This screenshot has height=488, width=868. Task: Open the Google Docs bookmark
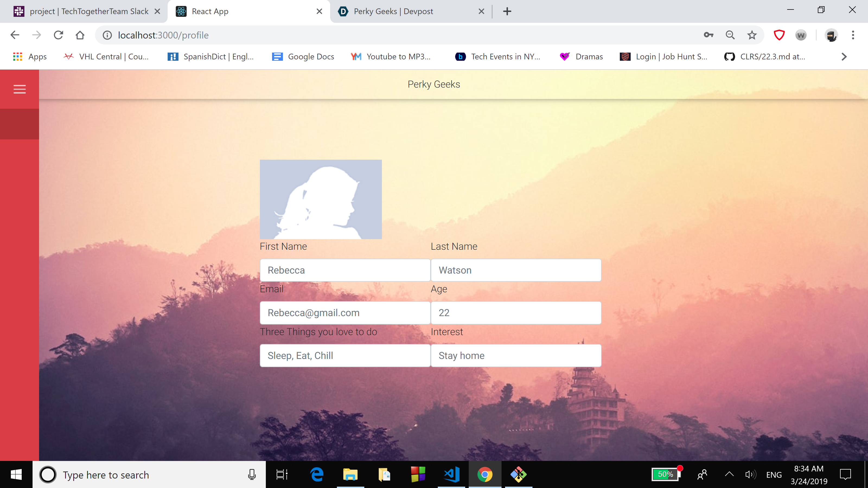click(x=303, y=57)
